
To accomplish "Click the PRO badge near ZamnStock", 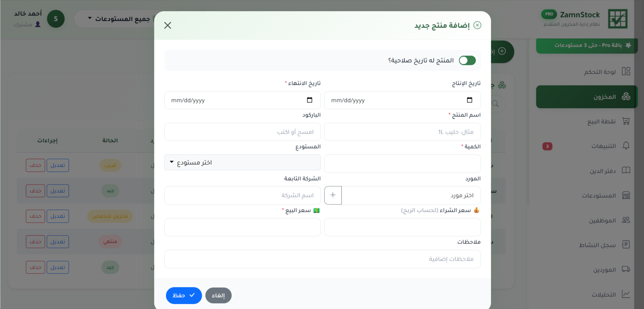I will point(549,14).
